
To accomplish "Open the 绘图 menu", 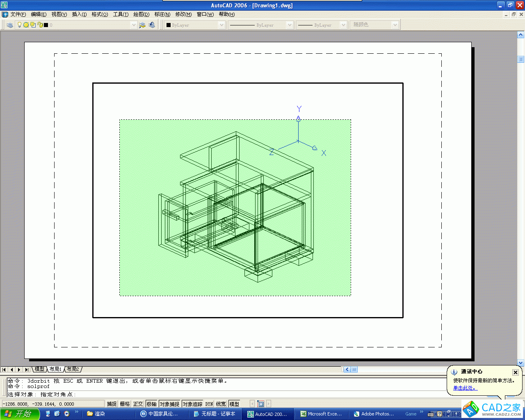I will coord(141,14).
